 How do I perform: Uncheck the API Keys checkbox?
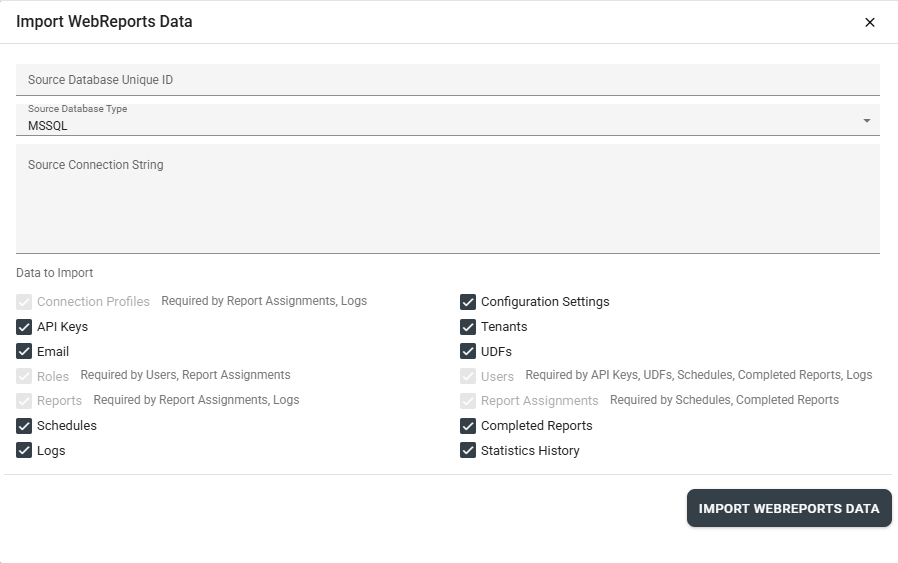pos(24,327)
